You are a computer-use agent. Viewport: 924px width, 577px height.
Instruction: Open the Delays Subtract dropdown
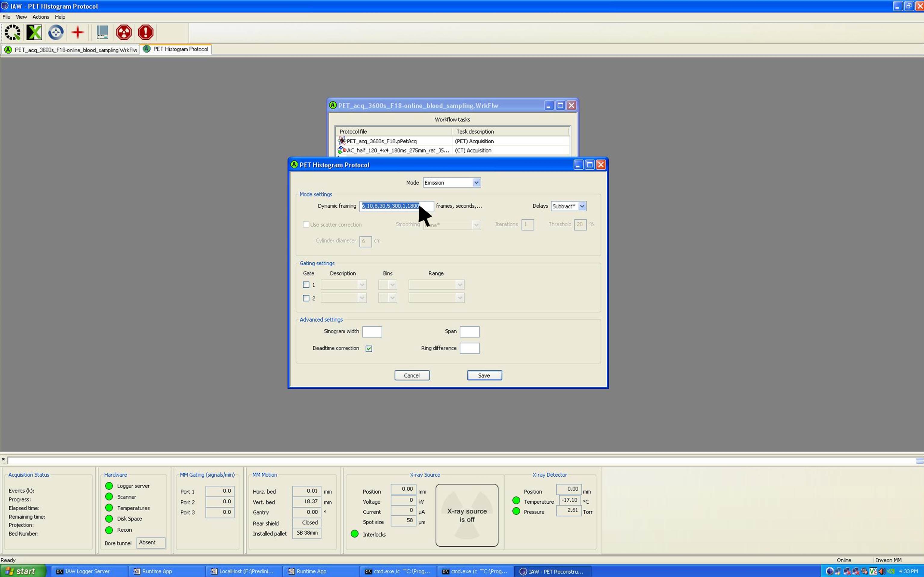[x=582, y=206]
